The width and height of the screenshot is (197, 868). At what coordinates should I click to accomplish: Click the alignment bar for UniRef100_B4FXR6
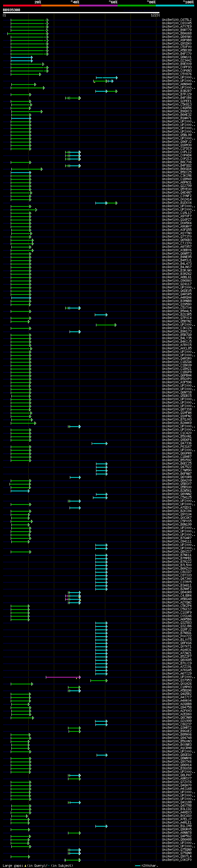click(73, 98)
